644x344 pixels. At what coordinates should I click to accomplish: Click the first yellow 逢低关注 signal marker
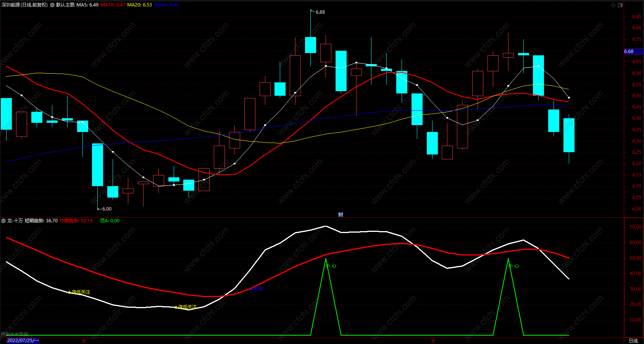[79, 292]
